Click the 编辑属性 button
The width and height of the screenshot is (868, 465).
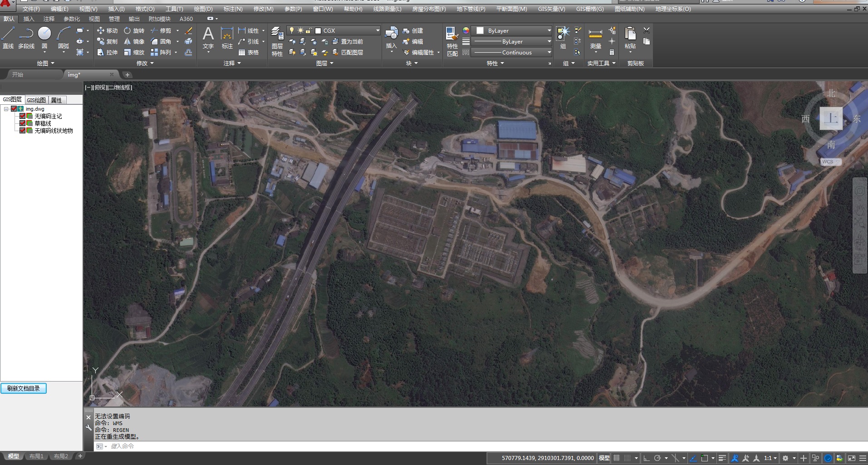click(x=418, y=52)
